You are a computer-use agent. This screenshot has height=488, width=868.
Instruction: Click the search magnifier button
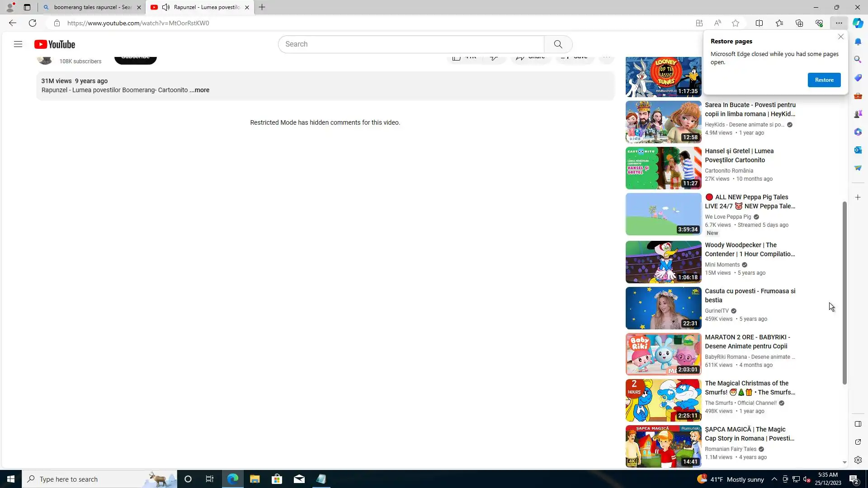[558, 44]
